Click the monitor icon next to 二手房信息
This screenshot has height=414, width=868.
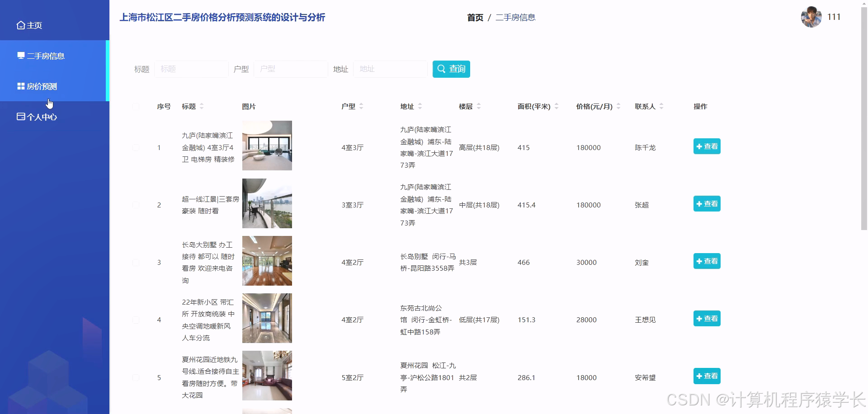(x=20, y=56)
